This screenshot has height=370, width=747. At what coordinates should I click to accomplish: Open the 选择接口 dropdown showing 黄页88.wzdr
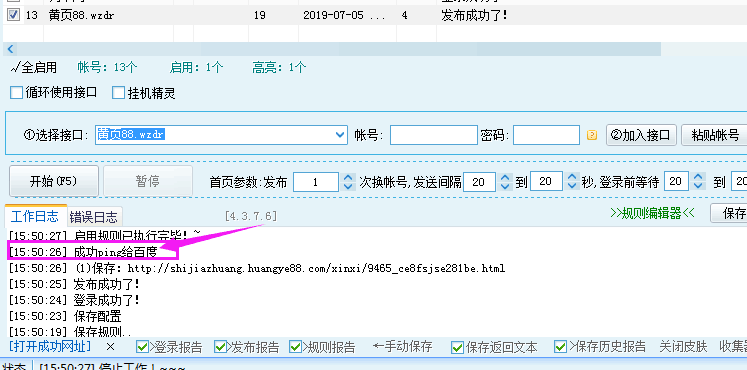click(x=341, y=135)
